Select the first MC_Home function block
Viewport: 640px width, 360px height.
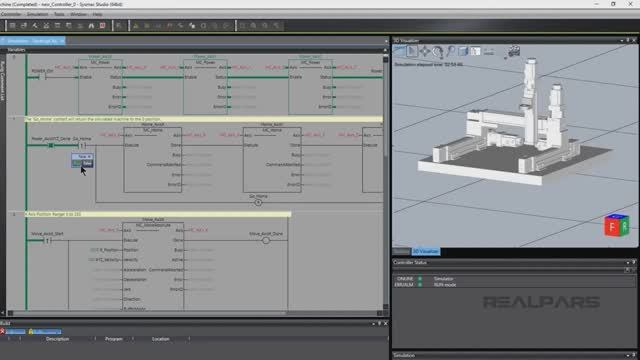(x=153, y=160)
